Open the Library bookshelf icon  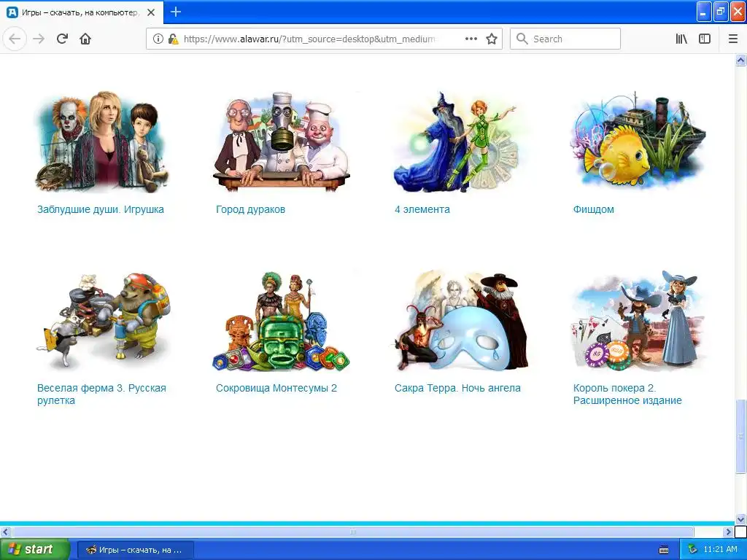click(681, 39)
